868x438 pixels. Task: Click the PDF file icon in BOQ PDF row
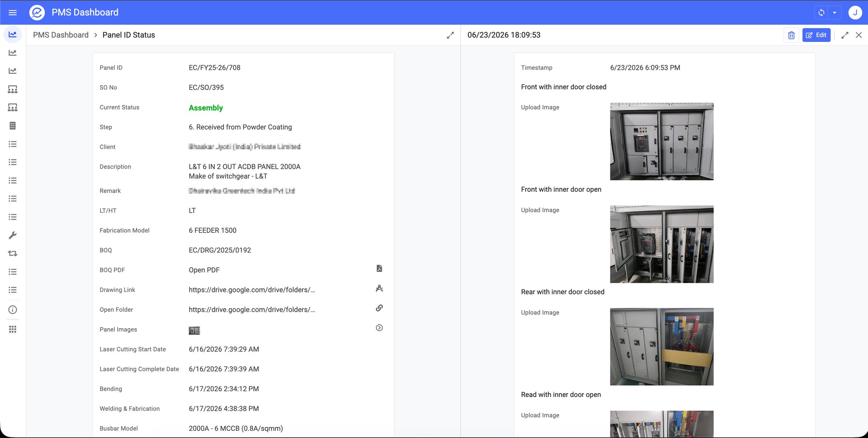[380, 268]
